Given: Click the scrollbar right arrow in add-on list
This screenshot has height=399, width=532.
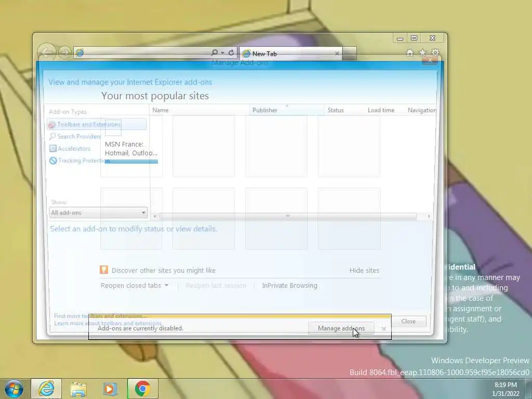Looking at the screenshot, I should click(x=429, y=216).
